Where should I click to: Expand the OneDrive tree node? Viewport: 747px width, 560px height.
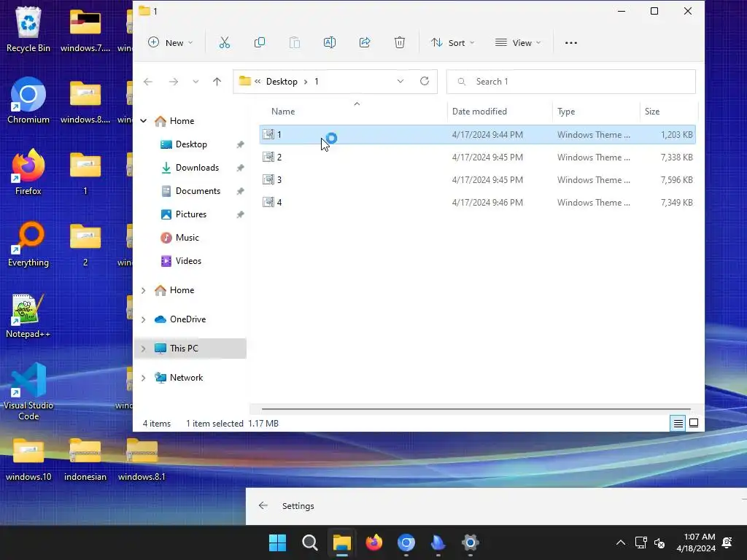pyautogui.click(x=144, y=319)
